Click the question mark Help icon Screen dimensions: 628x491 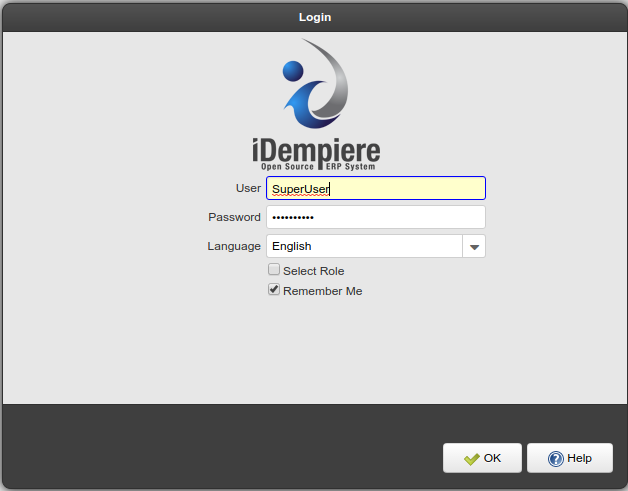tap(555, 459)
